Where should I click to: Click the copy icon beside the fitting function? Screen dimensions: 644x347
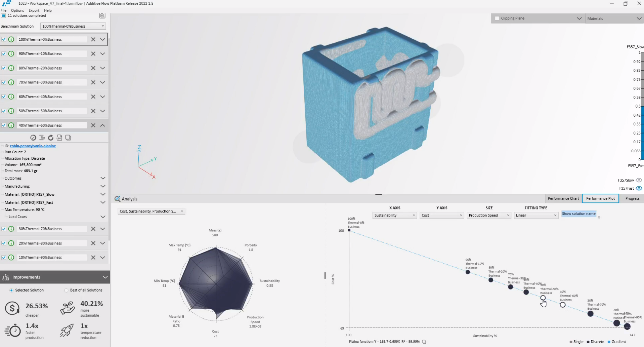424,342
